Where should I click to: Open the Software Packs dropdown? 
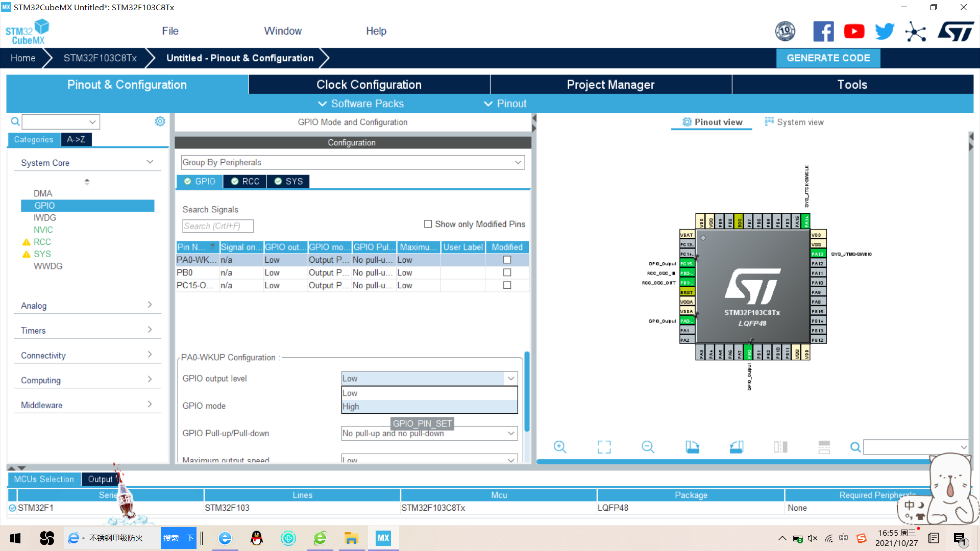coord(361,104)
